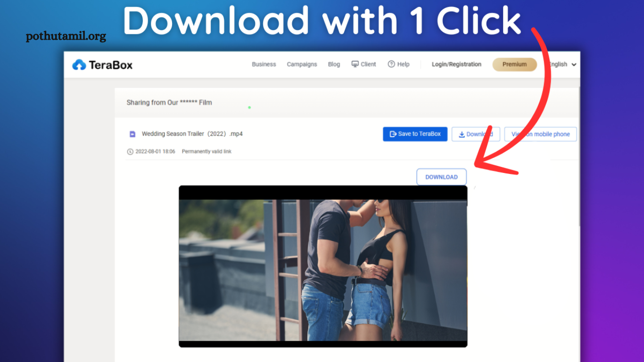This screenshot has height=362, width=644.
Task: Click the Save to TeraBox button
Action: coord(415,134)
